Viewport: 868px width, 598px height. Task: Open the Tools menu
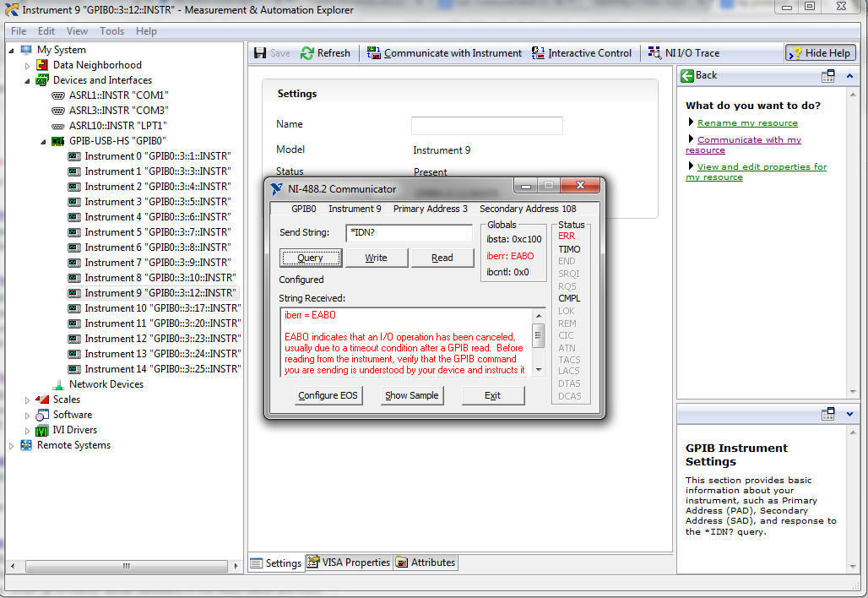(111, 31)
